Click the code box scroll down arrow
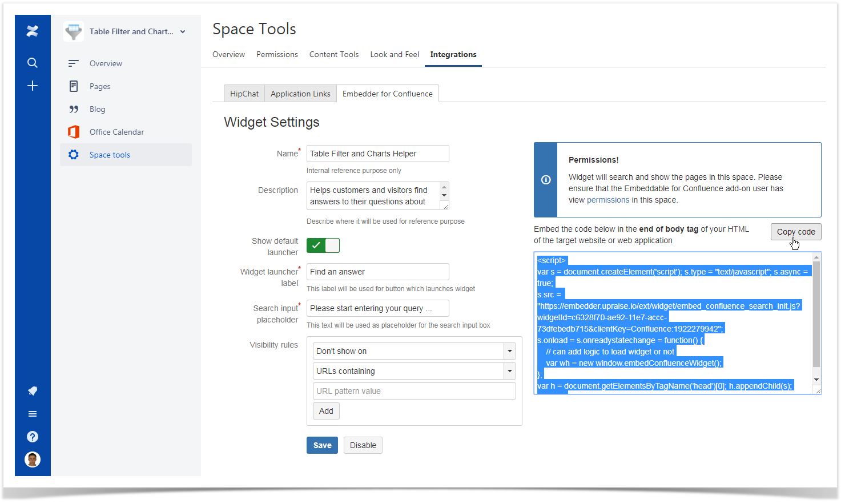Image resolution: width=845 pixels, height=504 pixels. [x=816, y=380]
